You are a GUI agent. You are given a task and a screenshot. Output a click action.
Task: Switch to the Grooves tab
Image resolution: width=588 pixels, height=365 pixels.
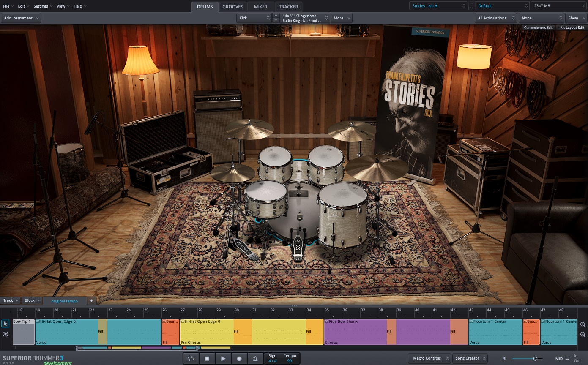coord(233,7)
